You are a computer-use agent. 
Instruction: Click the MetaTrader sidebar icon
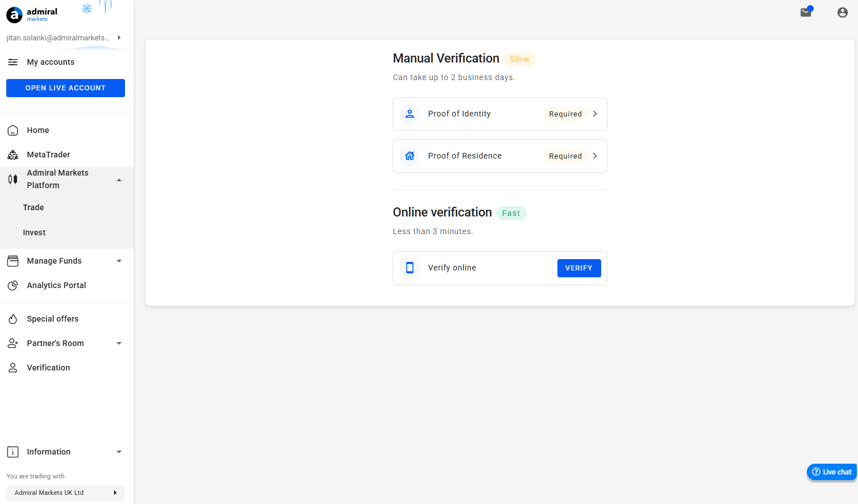pyautogui.click(x=13, y=155)
